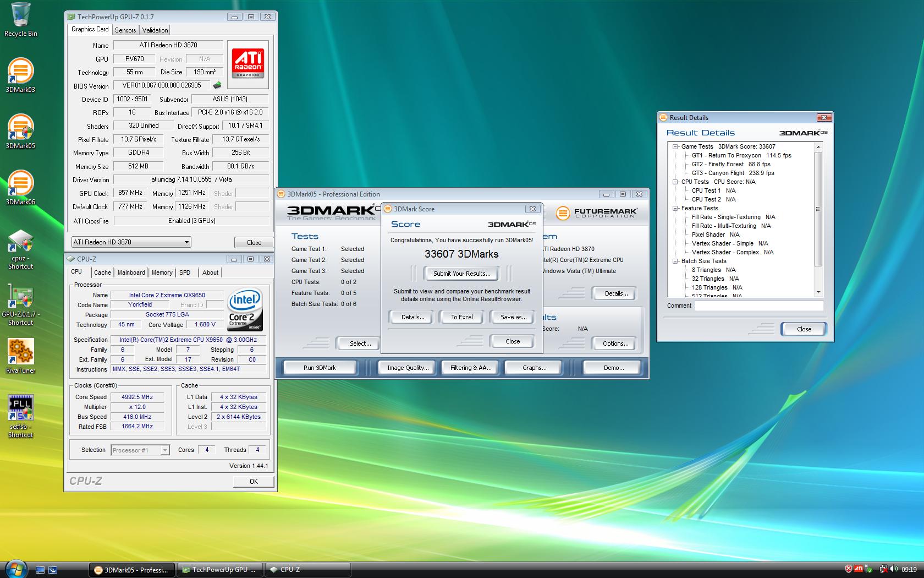Open the Recycle Bin desktop icon

[x=20, y=20]
